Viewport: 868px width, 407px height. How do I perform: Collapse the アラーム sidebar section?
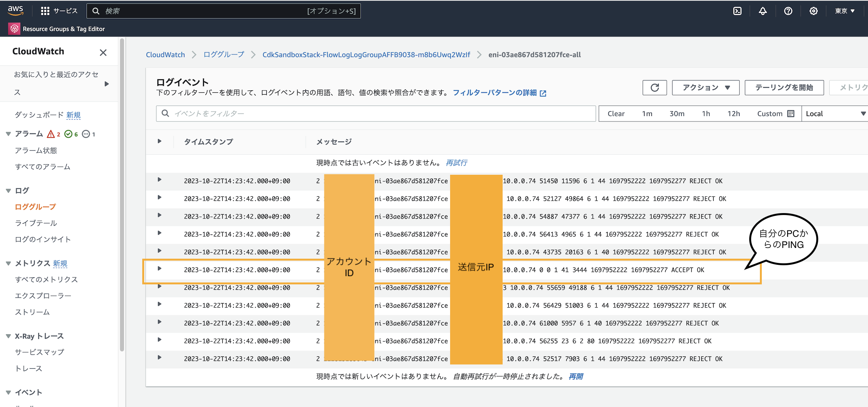point(8,134)
